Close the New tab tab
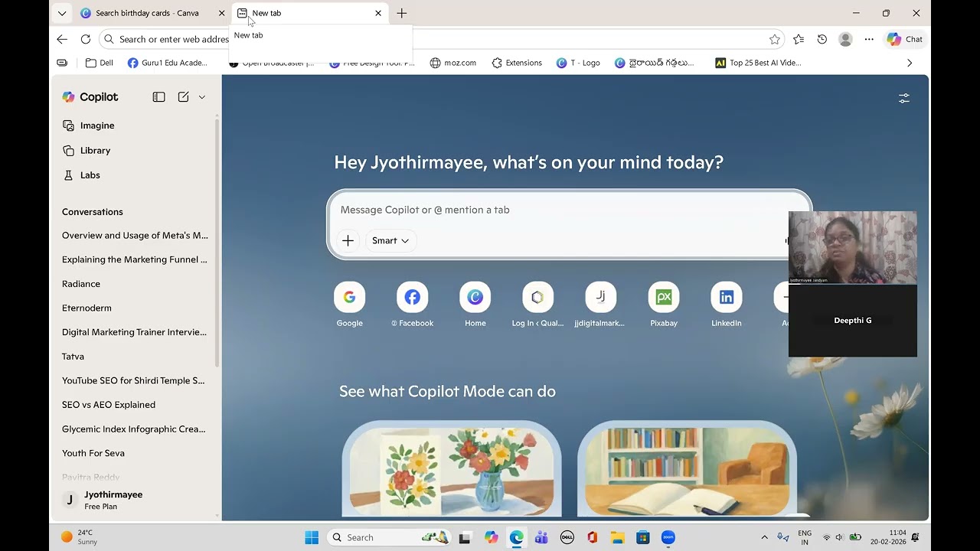The width and height of the screenshot is (980, 551). pyautogui.click(x=377, y=13)
